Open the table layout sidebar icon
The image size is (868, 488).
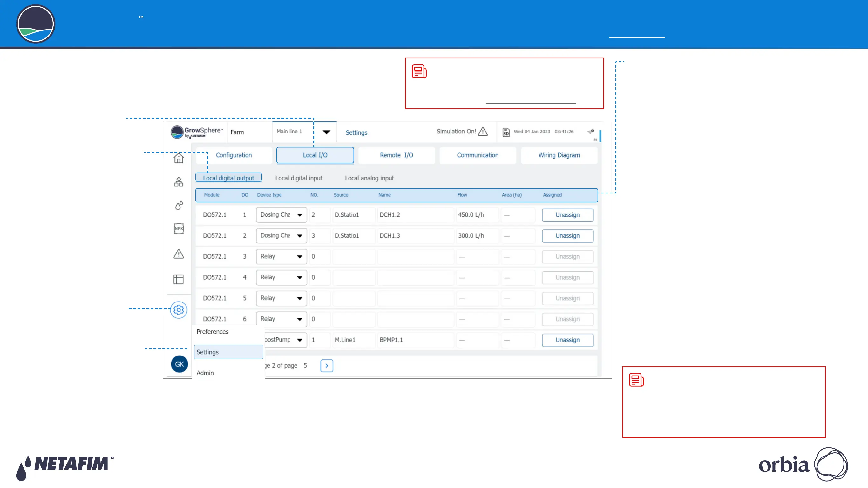tap(179, 279)
